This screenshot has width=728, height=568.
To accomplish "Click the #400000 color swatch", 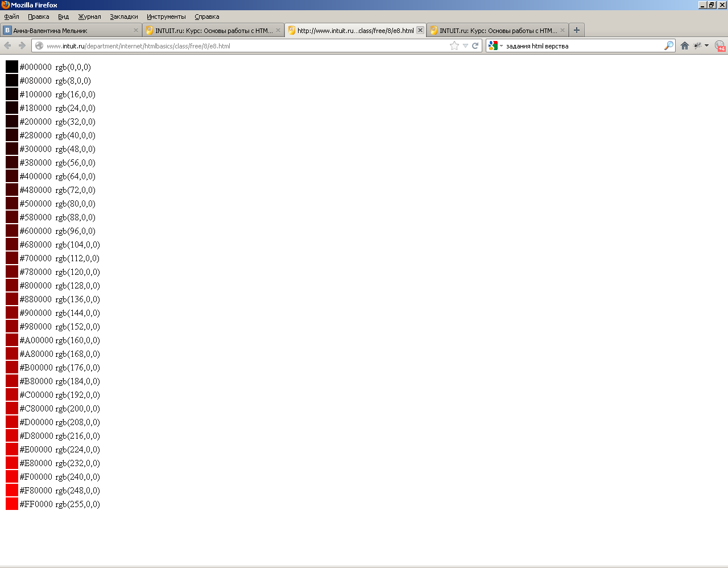I will point(12,176).
